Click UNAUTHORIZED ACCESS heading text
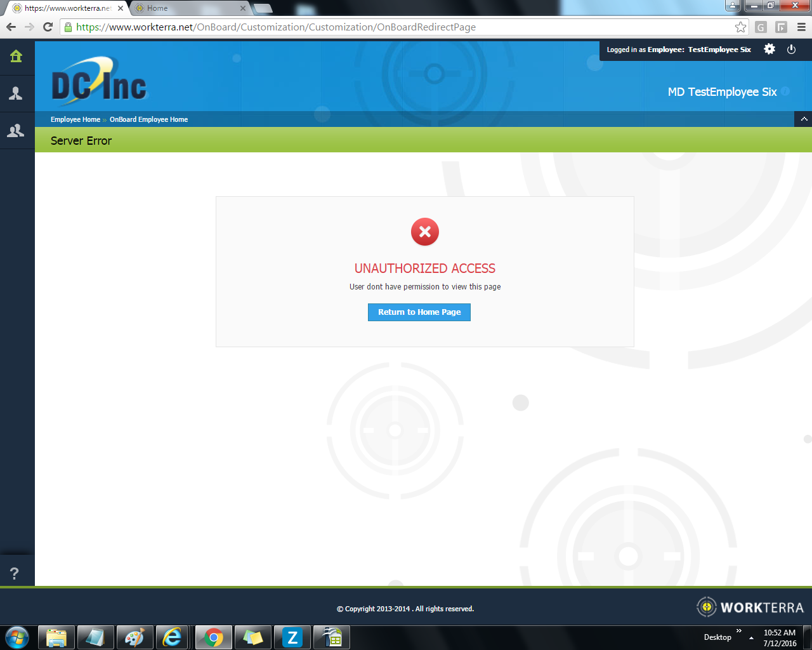This screenshot has width=812, height=650. [425, 269]
